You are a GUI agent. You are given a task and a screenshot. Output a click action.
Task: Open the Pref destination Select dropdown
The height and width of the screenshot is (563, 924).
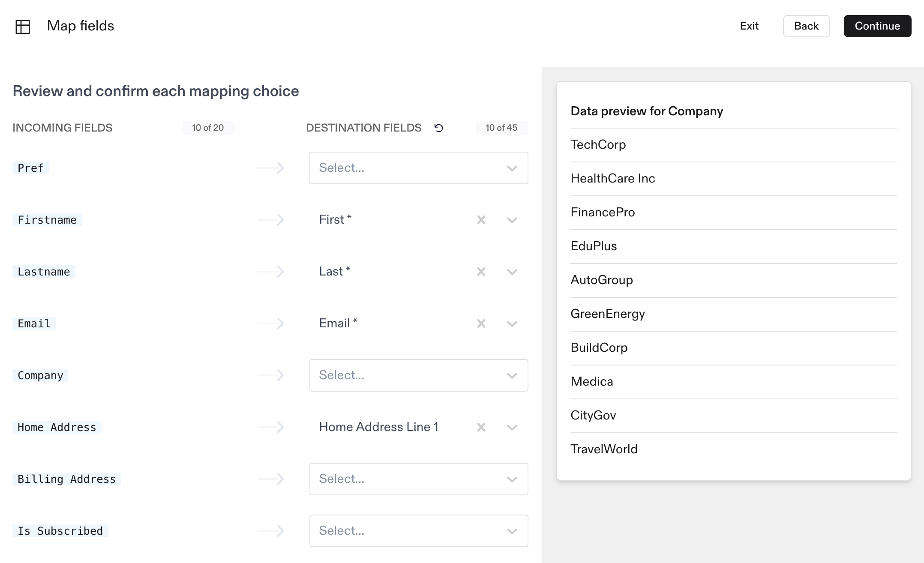point(418,168)
